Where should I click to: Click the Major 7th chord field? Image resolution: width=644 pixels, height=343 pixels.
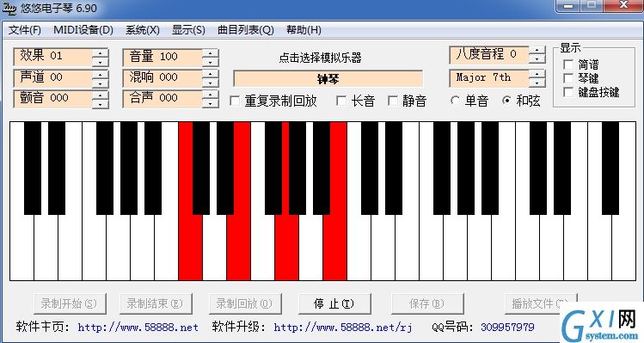coord(488,77)
